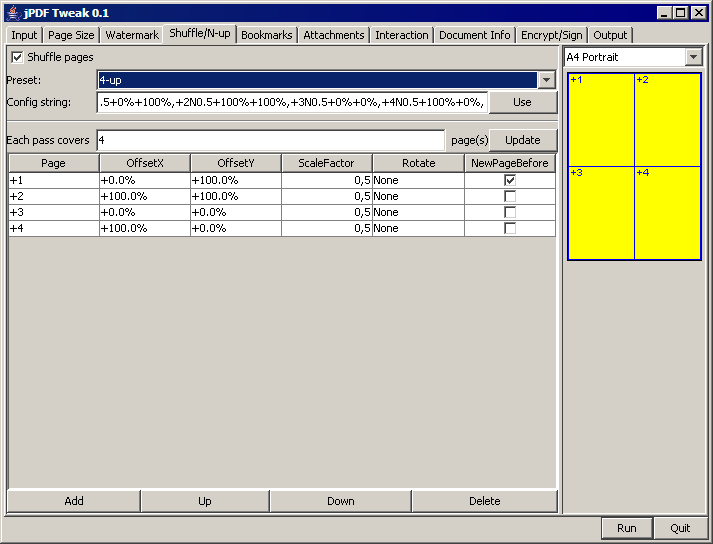
Task: Click the OffsetY column header
Action: click(x=236, y=163)
